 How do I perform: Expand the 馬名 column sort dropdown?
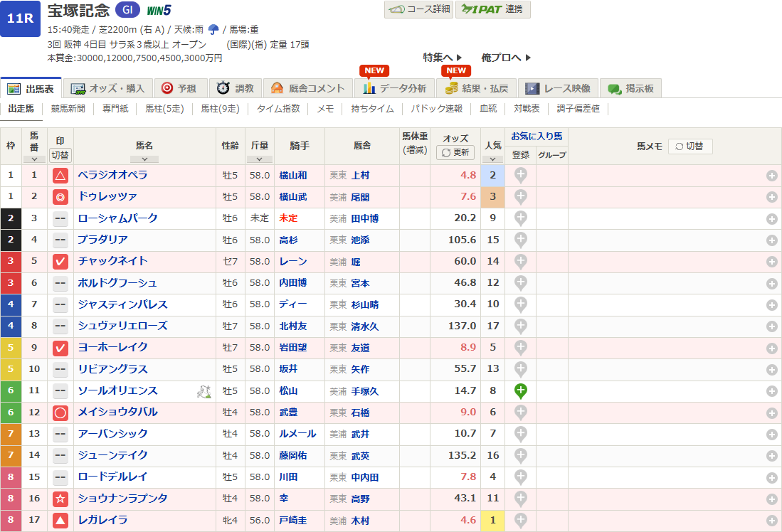click(x=144, y=159)
